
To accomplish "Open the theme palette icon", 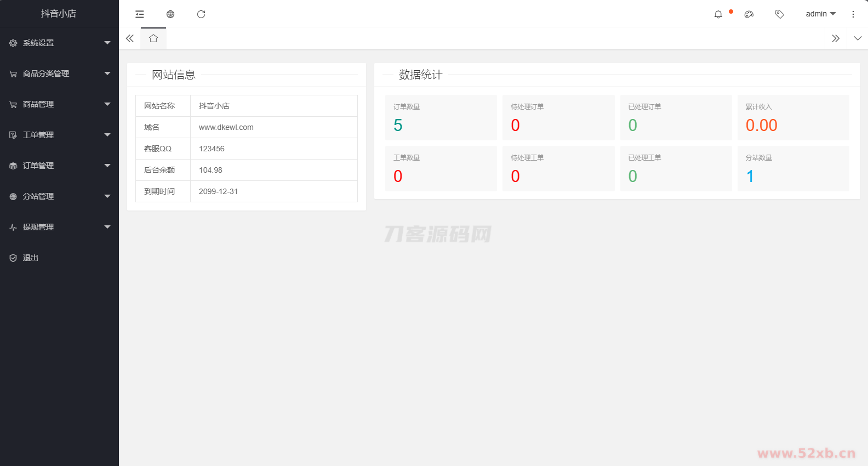I will 749,14.
